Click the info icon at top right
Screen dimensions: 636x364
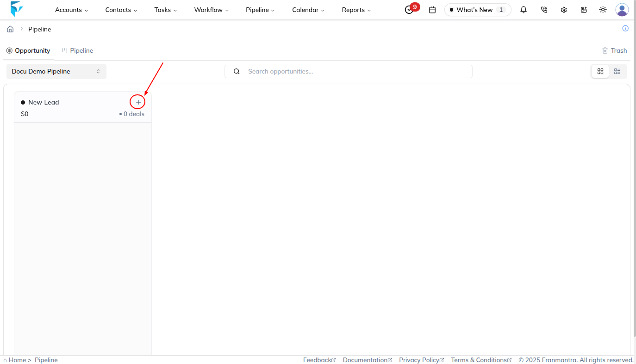coord(625,28)
